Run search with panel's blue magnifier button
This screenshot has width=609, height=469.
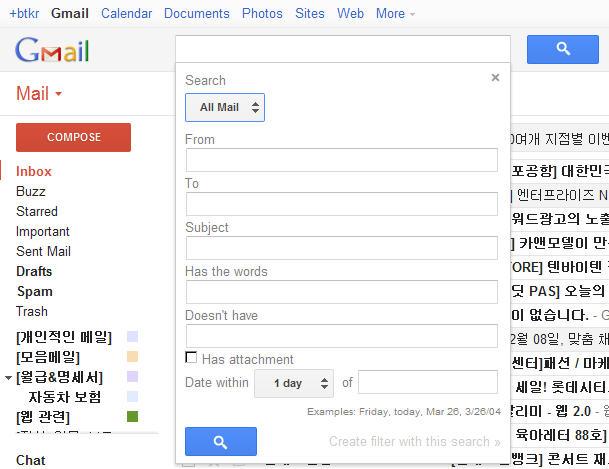pos(221,441)
